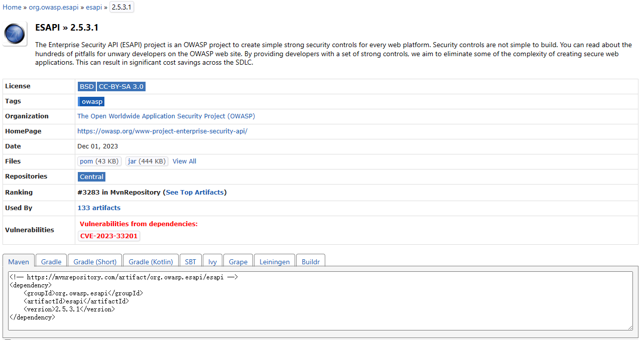Image resolution: width=644 pixels, height=340 pixels.
Task: Click the Vulnerabilities row label
Action: (30, 230)
